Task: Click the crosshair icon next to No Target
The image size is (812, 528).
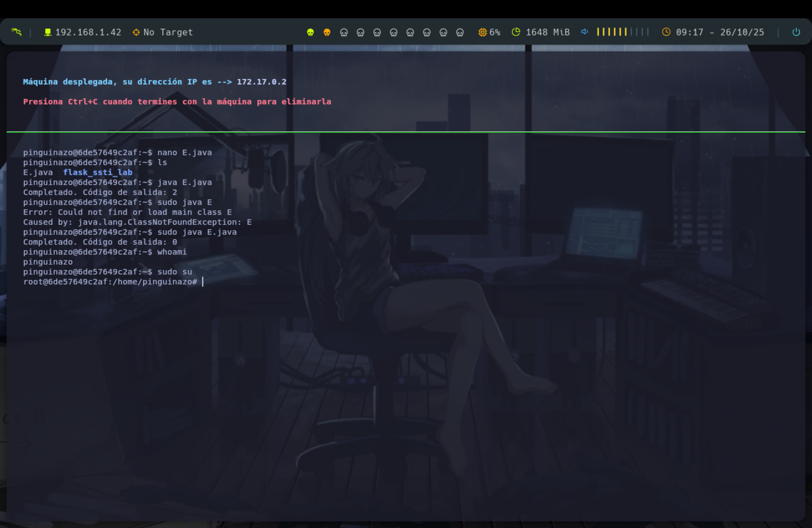Action: 136,32
